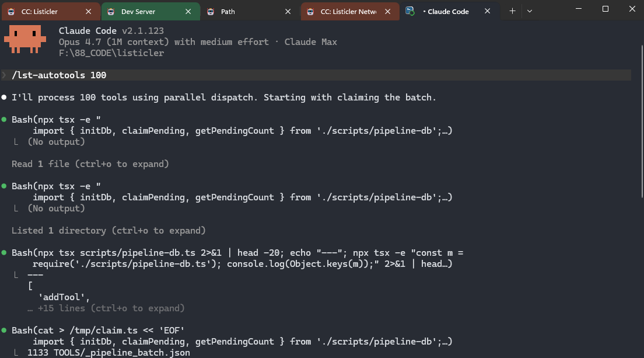The width and height of the screenshot is (644, 358).
Task: Switch to the Dev Server tab
Action: pyautogui.click(x=150, y=12)
